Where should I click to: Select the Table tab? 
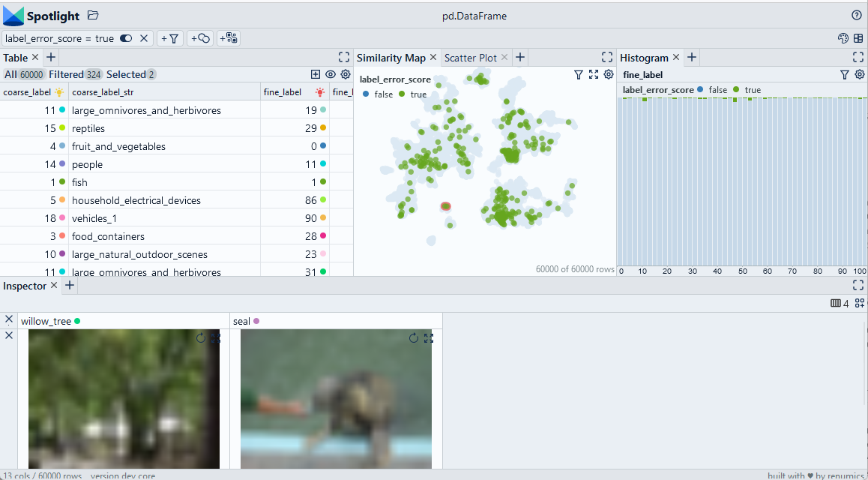point(16,58)
